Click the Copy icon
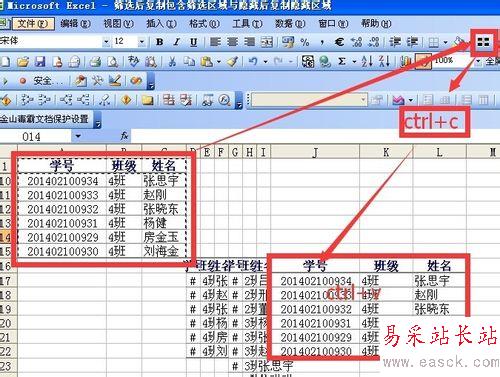This screenshot has height=377, width=500. 189,62
